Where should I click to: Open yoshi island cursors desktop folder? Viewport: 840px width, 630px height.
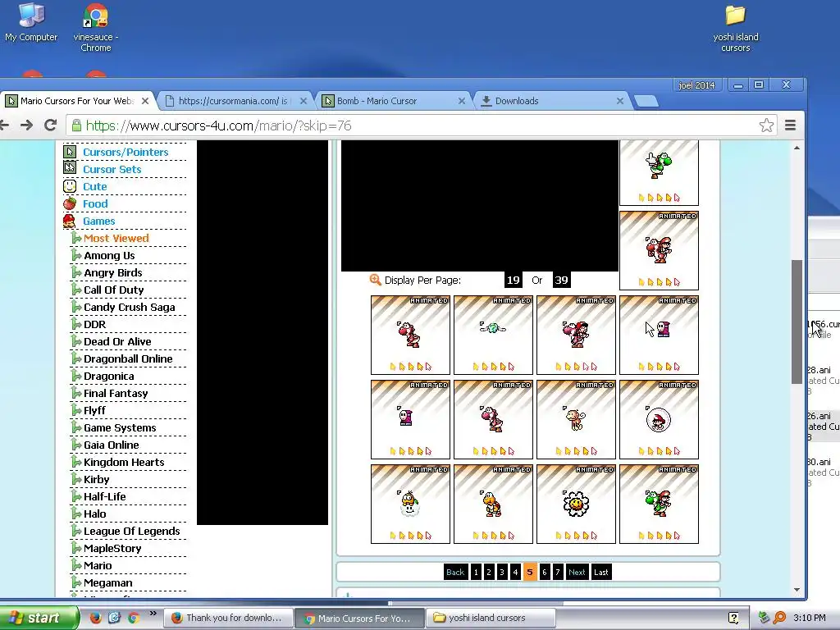coord(736,28)
